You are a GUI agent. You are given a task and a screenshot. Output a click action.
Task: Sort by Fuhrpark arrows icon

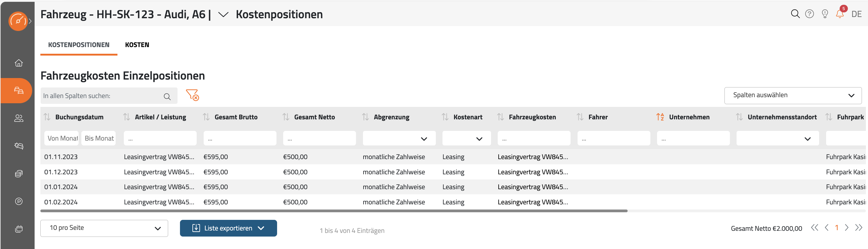(x=829, y=117)
